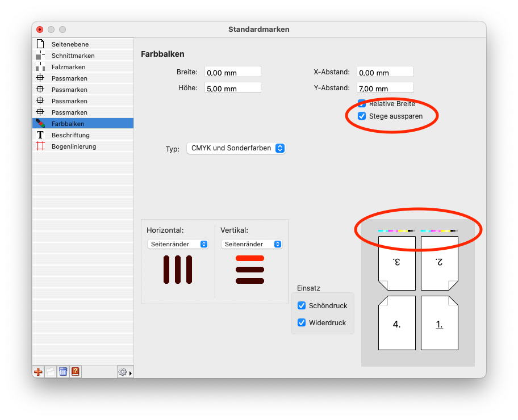518x420 pixels.
Task: Select the Beschriftung entry
Action: [83, 135]
